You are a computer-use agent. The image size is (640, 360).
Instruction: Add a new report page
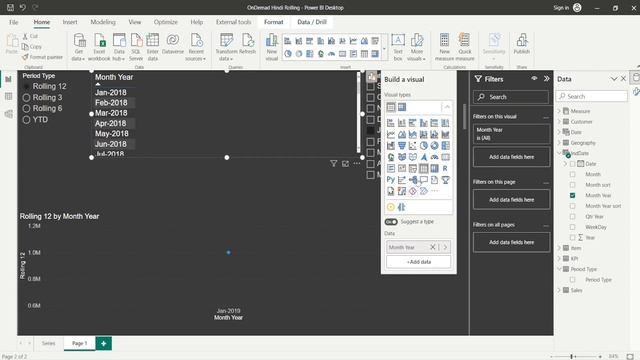104,343
